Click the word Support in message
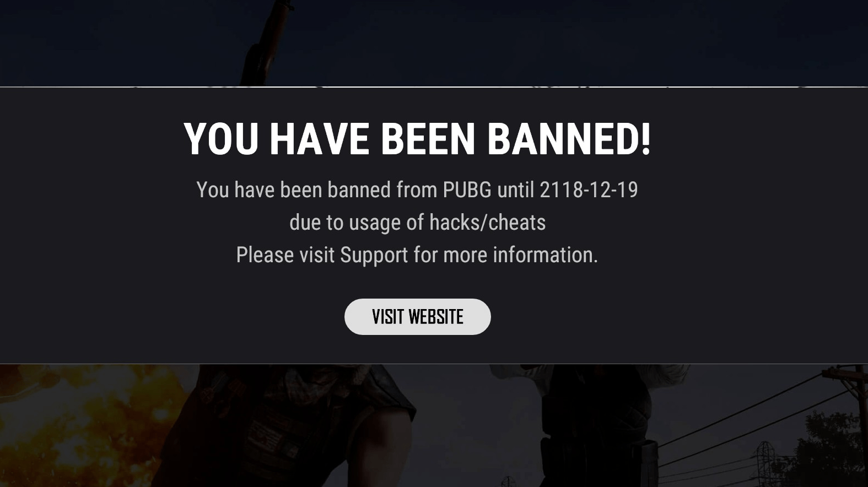The width and height of the screenshot is (868, 487). (x=374, y=255)
